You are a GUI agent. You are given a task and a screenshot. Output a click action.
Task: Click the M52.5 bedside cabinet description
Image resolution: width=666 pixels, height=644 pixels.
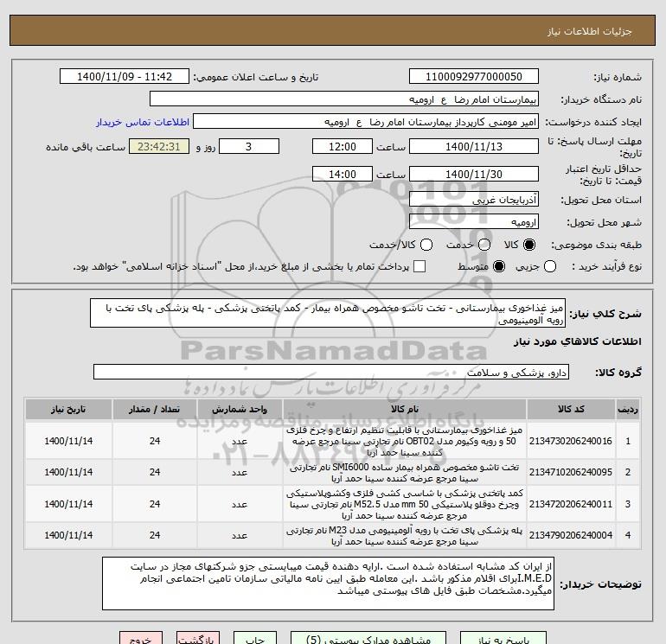[405, 504]
